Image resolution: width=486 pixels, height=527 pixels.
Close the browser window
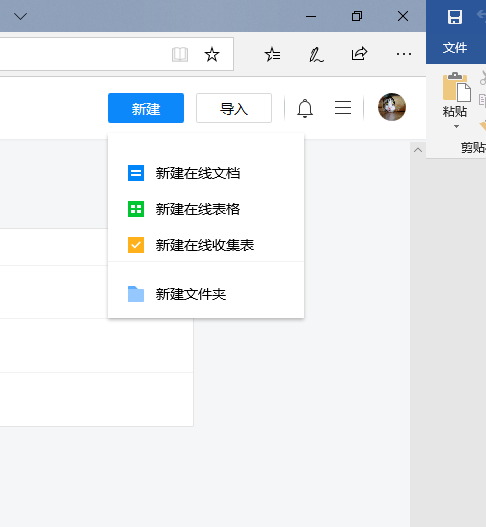pos(403,16)
